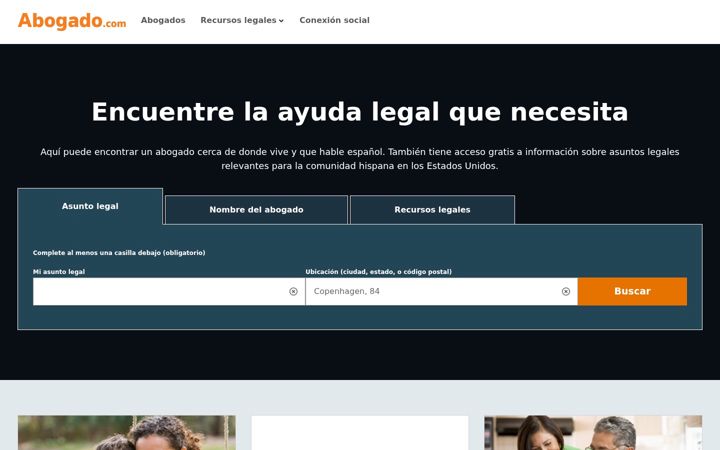
Task: Open the left photo card of family
Action: point(127,433)
